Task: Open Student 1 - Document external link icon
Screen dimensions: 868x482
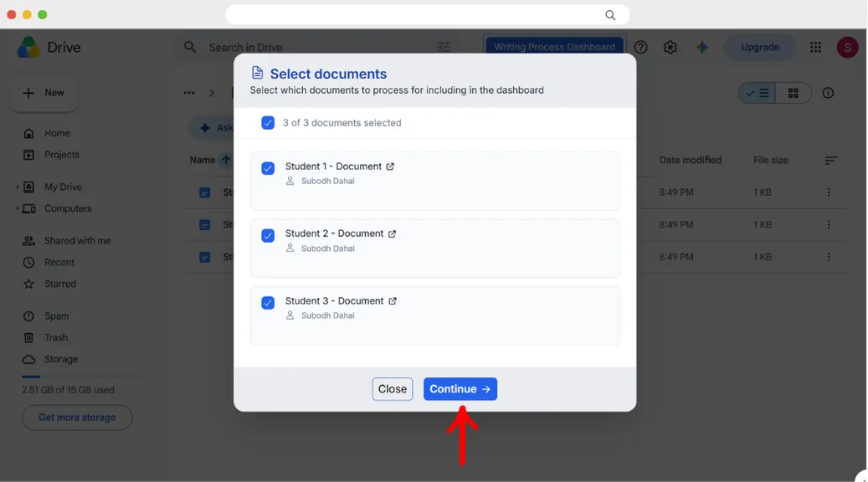Action: [390, 167]
